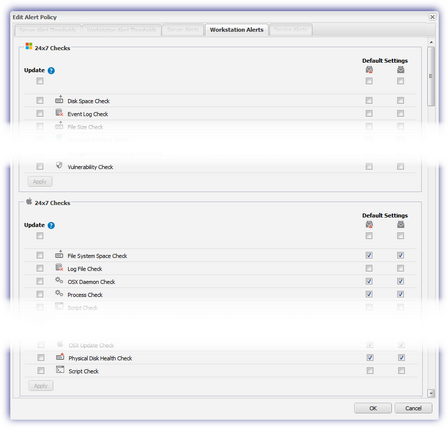
Task: Click the plain mail icon in the Windows Default Settings
Action: [401, 70]
